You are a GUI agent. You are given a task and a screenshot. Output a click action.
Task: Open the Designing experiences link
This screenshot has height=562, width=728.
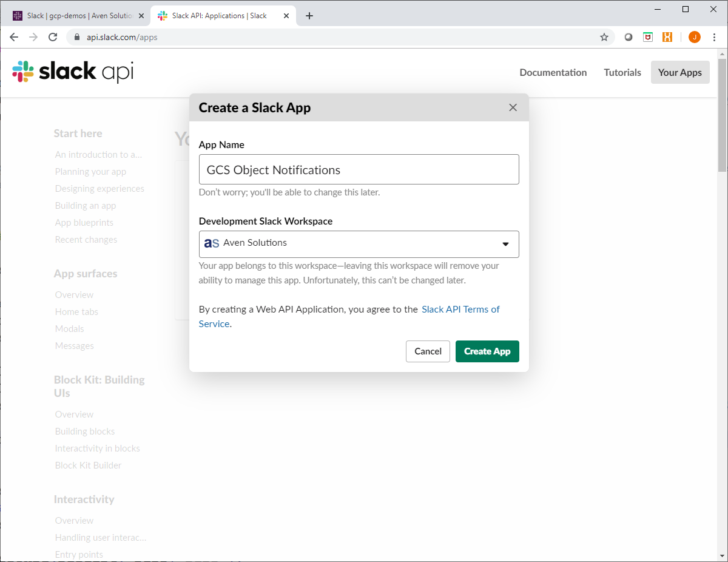pyautogui.click(x=99, y=189)
